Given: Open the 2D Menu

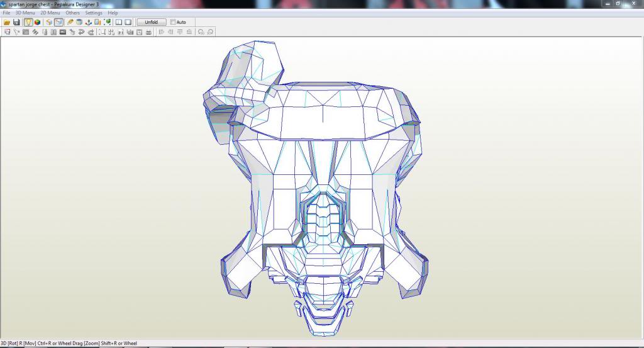Looking at the screenshot, I should [x=50, y=13].
